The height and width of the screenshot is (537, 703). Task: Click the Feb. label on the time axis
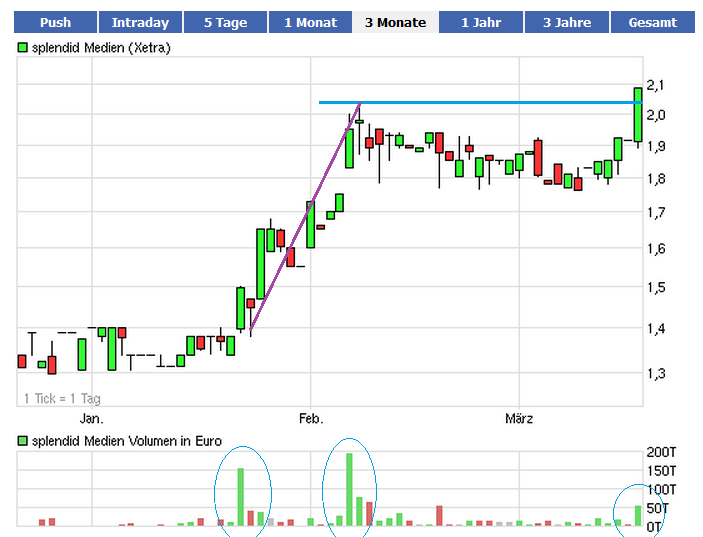pos(311,419)
